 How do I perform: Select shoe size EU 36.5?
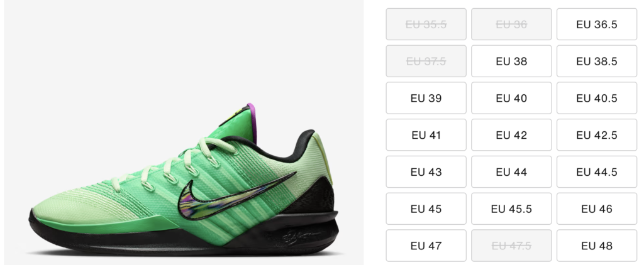click(597, 24)
